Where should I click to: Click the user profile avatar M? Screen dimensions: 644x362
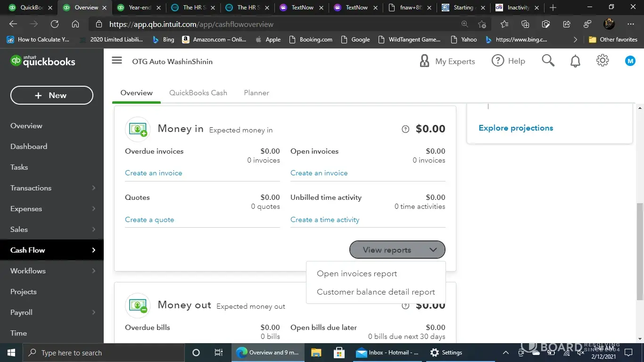[x=630, y=61]
